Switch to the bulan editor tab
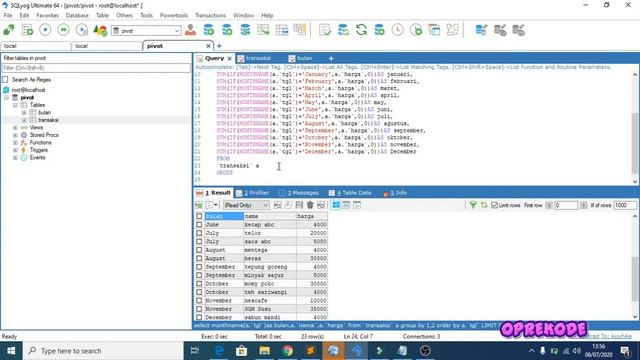The height and width of the screenshot is (360, 640). pos(300,58)
